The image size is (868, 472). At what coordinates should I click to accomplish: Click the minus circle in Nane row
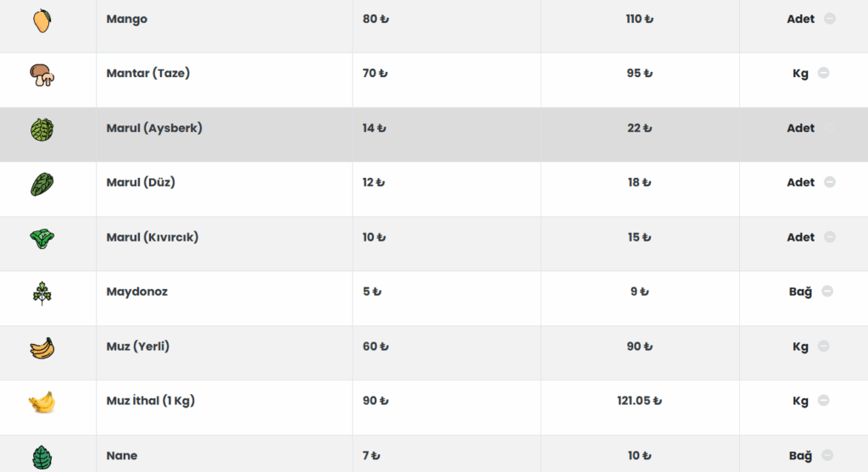click(x=827, y=455)
